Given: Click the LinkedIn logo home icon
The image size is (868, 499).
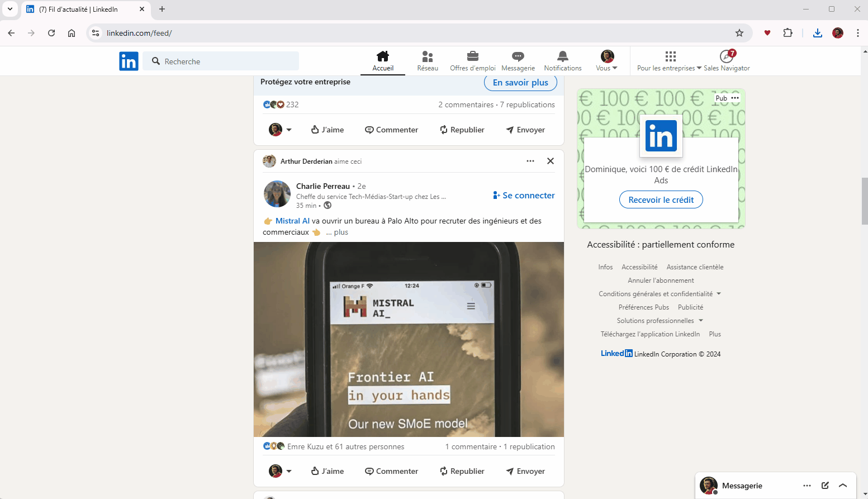Looking at the screenshot, I should tap(129, 61).
